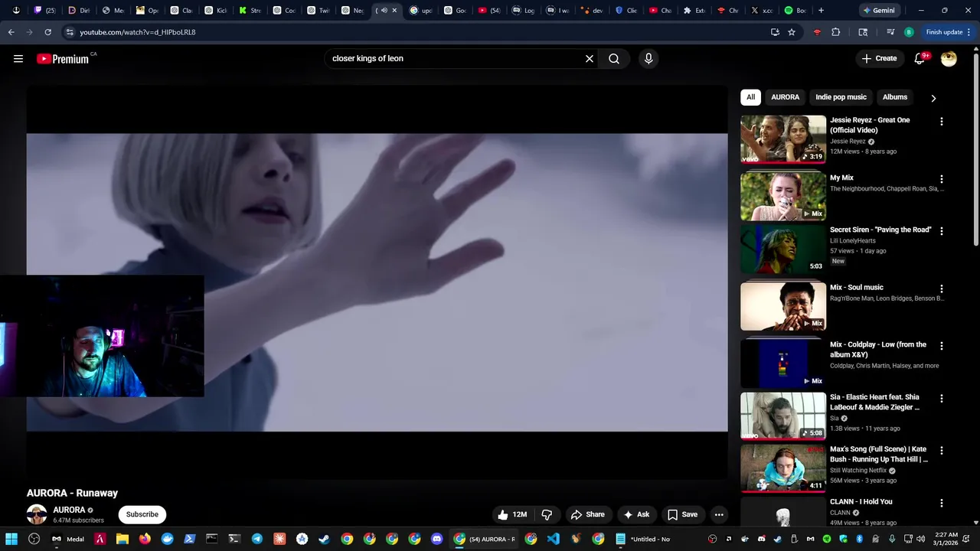Select the Albums filter chip
980x551 pixels.
pos(894,97)
